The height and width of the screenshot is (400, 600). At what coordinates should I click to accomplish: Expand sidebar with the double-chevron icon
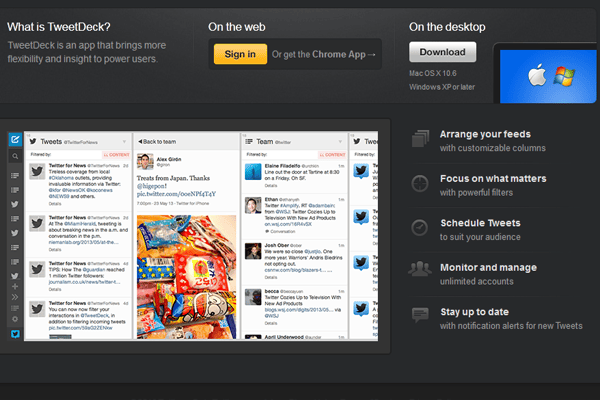point(15,297)
